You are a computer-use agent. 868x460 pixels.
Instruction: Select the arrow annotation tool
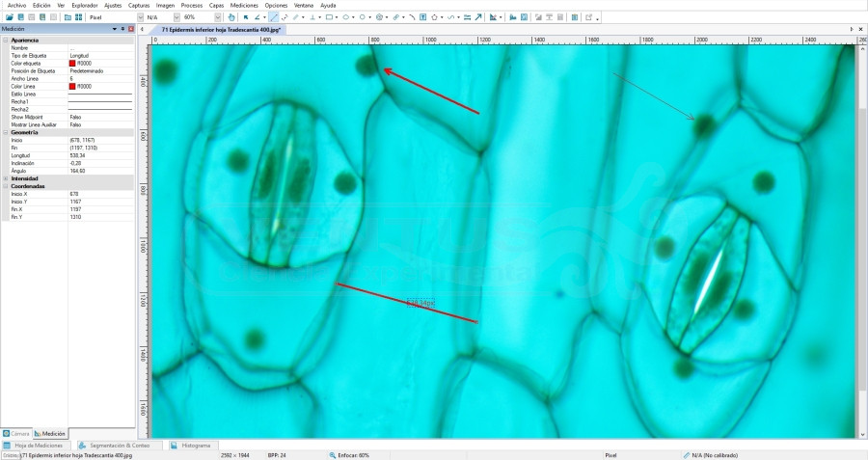478,17
